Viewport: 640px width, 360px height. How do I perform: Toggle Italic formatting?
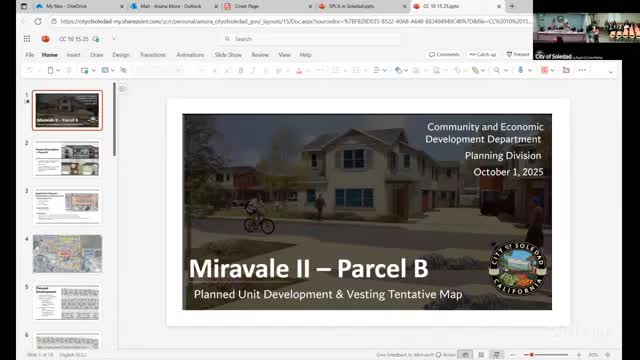(253, 70)
